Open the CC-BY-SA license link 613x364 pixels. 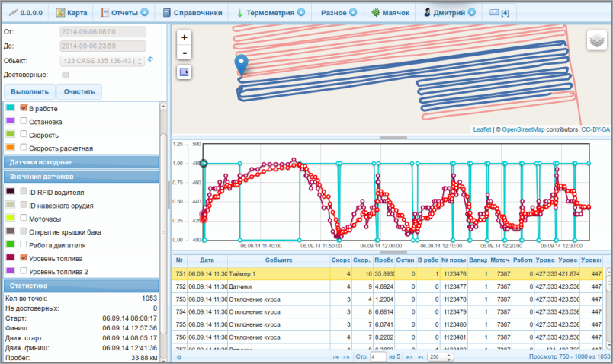(x=595, y=129)
